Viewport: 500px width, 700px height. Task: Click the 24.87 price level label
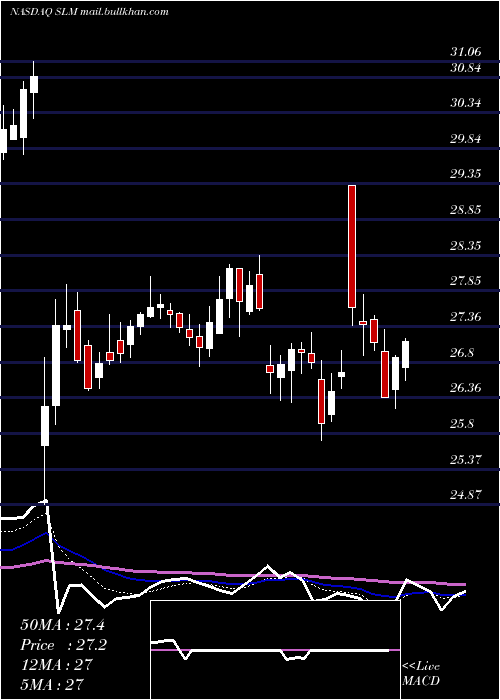tap(466, 495)
